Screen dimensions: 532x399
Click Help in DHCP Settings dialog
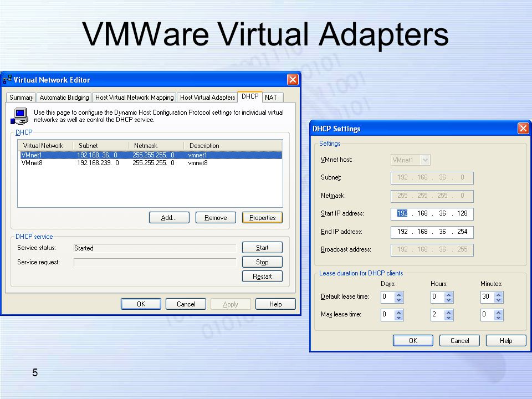(506, 341)
